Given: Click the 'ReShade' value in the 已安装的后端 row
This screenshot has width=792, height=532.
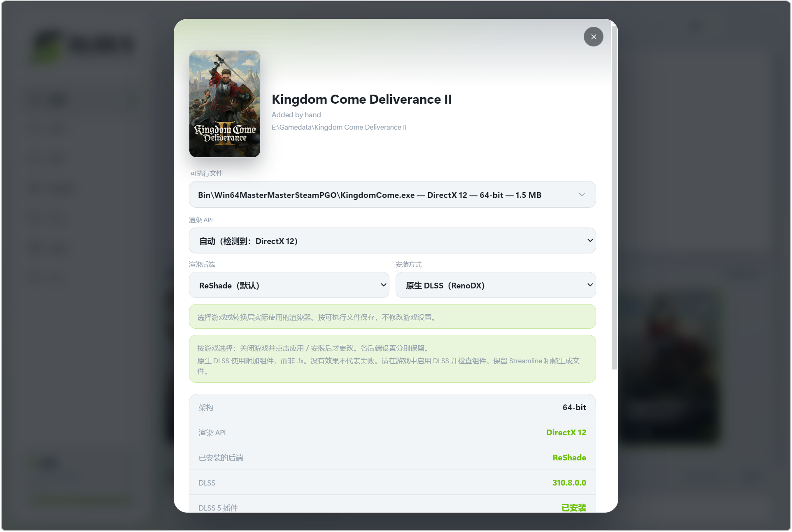Looking at the screenshot, I should pyautogui.click(x=569, y=458).
